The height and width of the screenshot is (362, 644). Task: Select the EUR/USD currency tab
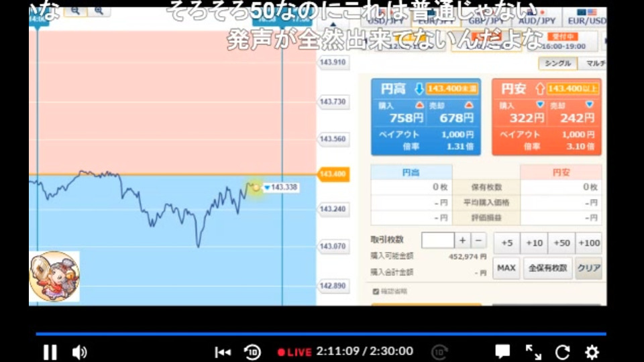click(x=585, y=17)
